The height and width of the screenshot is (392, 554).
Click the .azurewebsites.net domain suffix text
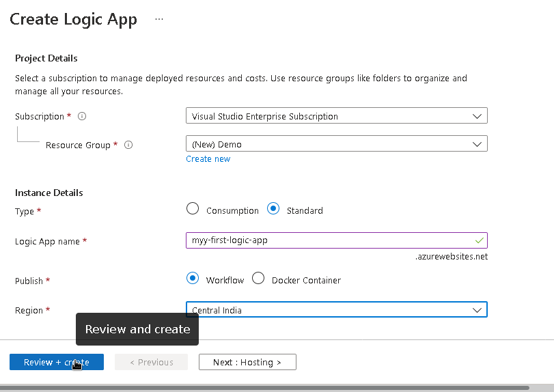[452, 257]
